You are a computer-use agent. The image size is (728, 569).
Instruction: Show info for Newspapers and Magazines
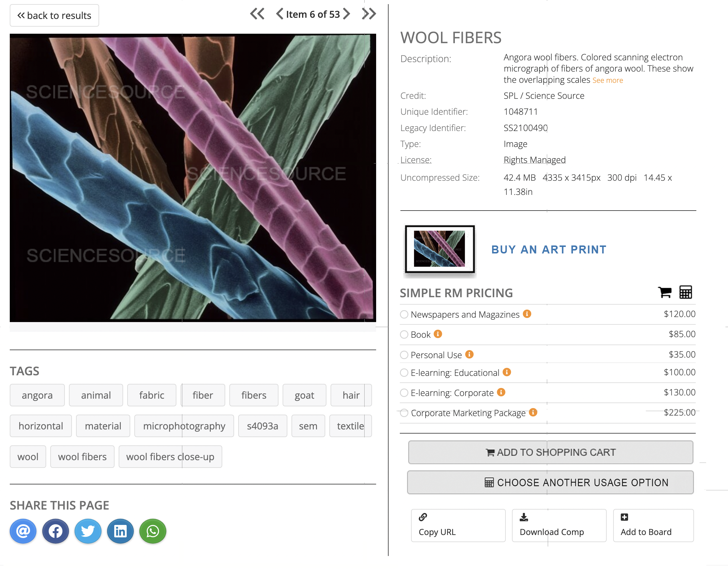click(x=527, y=314)
